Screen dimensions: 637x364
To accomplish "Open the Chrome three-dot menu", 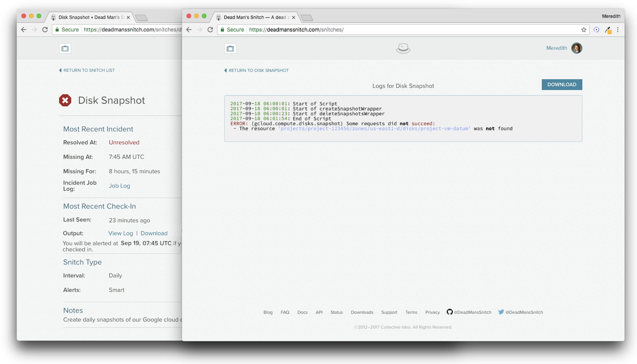I will pos(618,29).
